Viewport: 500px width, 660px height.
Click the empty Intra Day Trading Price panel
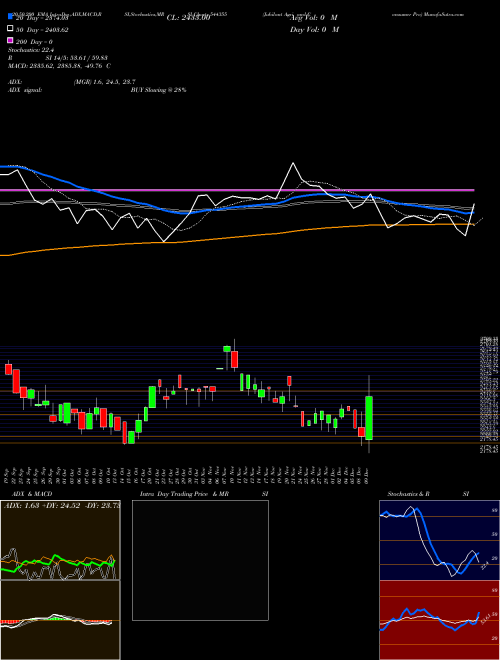(200, 560)
